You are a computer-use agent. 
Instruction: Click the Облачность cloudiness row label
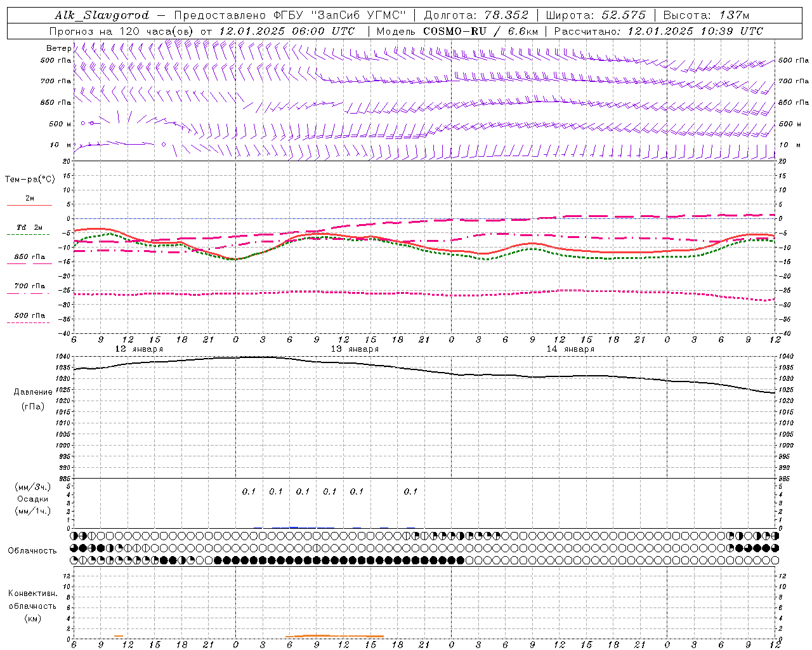(32, 551)
